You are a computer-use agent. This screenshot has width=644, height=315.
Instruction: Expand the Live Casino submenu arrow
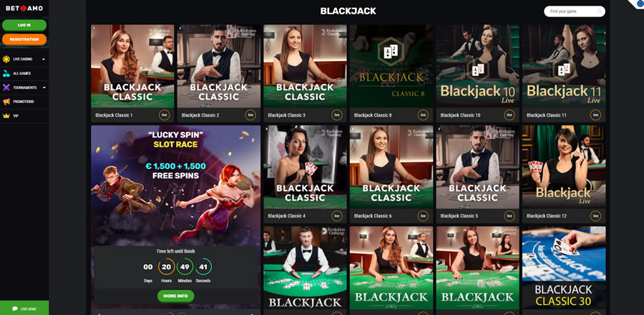(44, 59)
